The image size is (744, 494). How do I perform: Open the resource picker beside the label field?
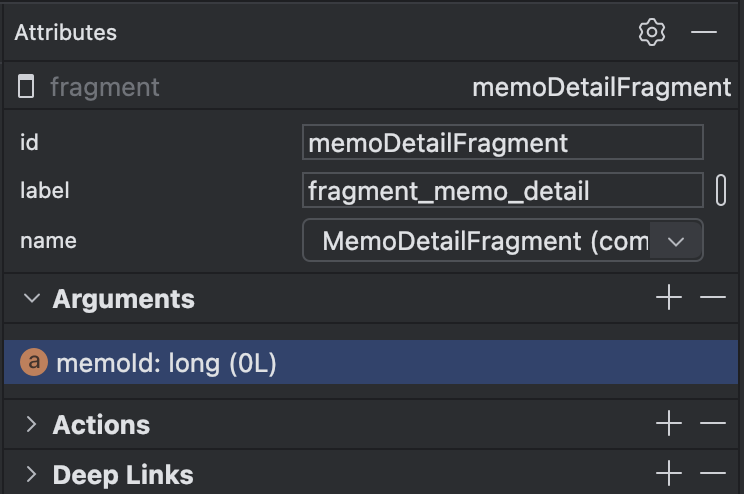721,190
